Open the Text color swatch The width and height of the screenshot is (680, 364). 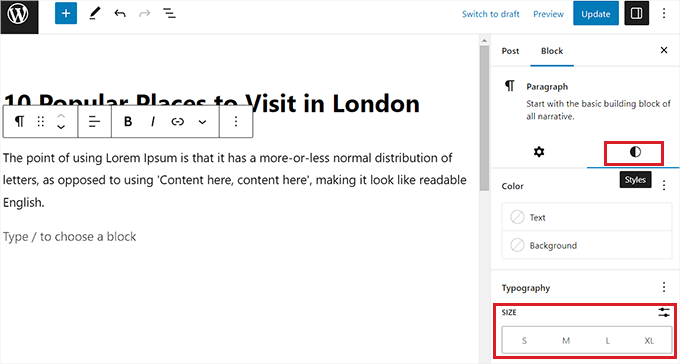(x=587, y=217)
